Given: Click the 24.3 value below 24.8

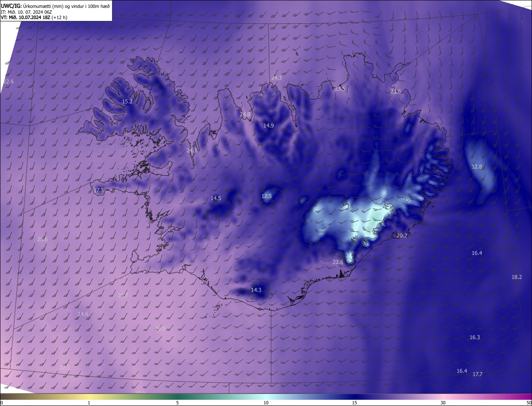Looking at the screenshot, I should point(192,150).
